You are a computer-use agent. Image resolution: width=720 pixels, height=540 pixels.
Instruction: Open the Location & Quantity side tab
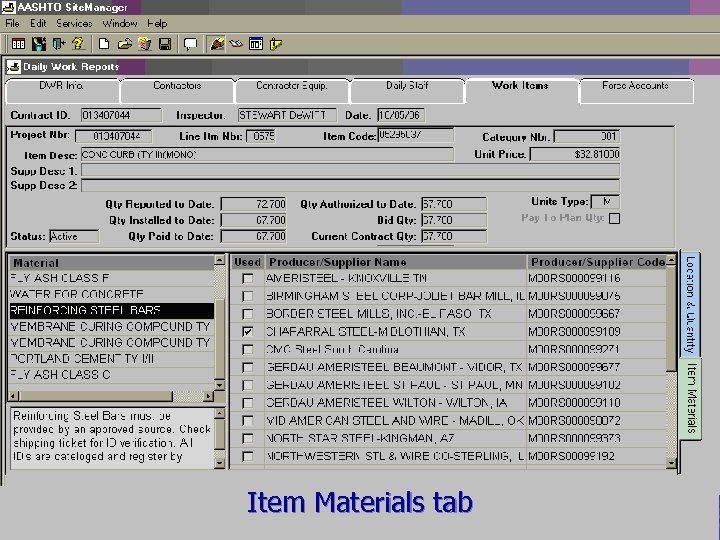tap(690, 305)
